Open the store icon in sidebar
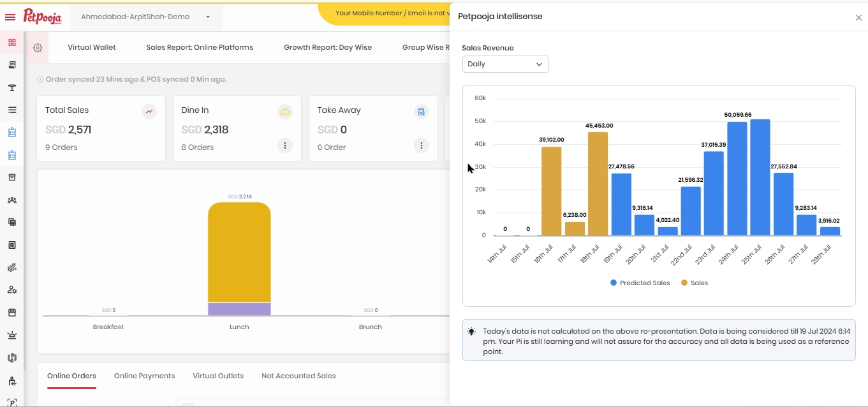This screenshot has height=407, width=868. [11, 313]
